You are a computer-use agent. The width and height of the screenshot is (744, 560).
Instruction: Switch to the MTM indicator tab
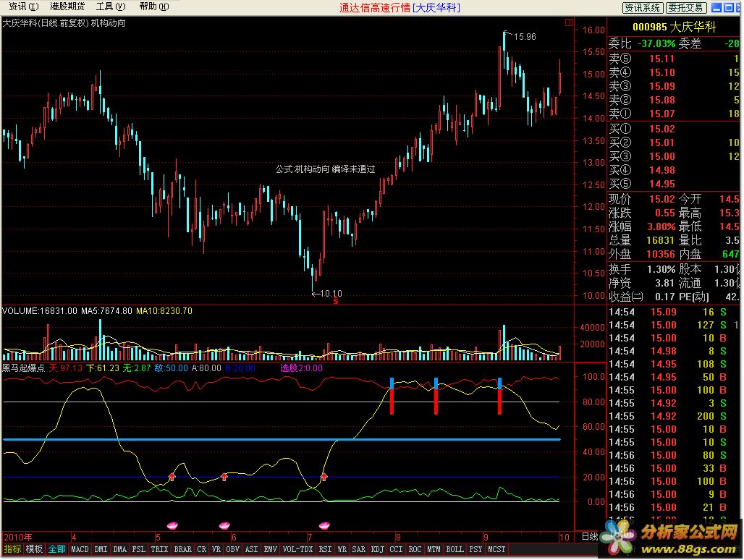pyautogui.click(x=434, y=549)
